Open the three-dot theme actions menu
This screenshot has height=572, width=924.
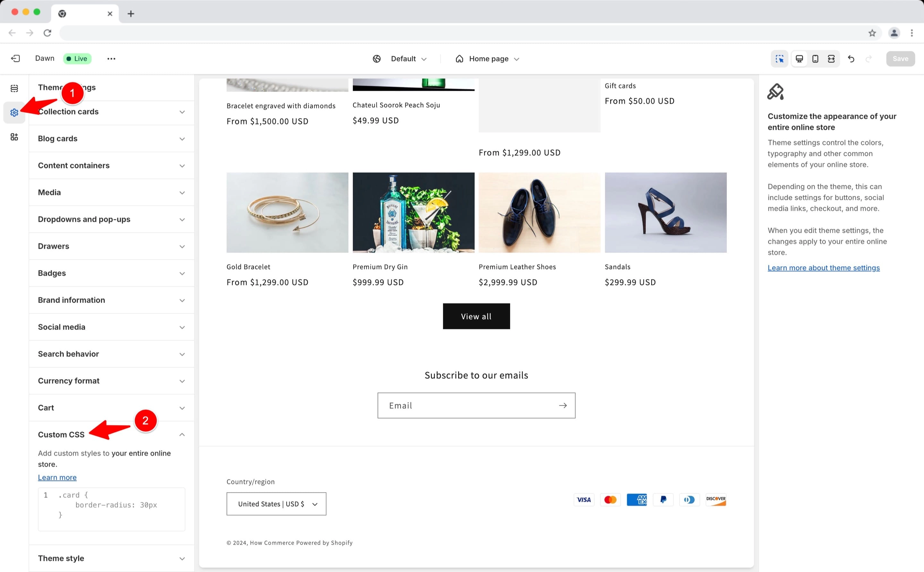point(111,59)
